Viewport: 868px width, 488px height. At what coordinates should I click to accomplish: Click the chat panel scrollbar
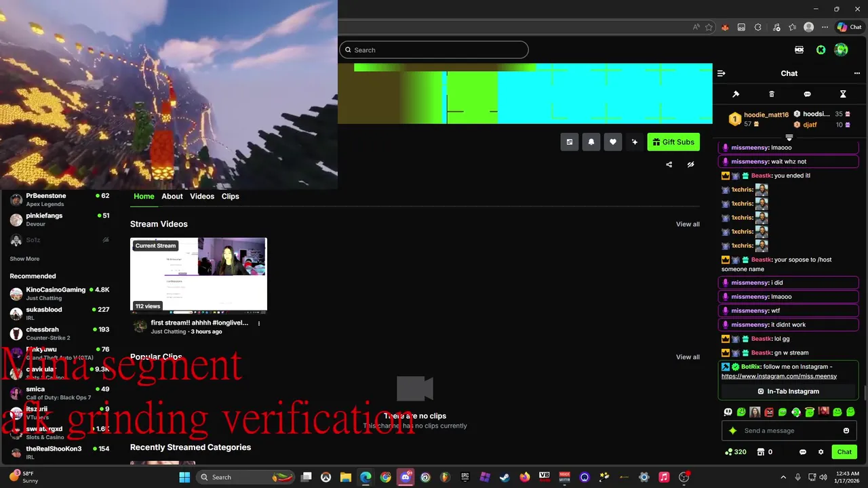pos(865,392)
